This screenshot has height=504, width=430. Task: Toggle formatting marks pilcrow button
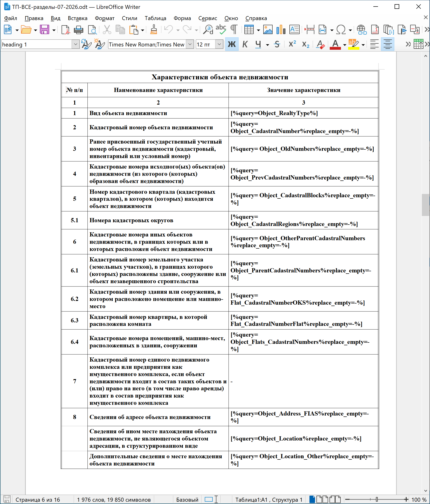click(234, 30)
